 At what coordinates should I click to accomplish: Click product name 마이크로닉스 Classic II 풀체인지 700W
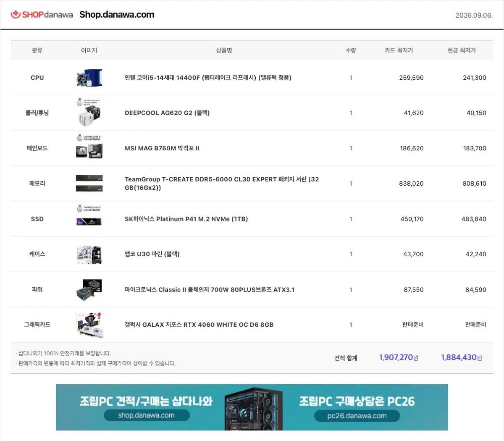coord(210,290)
